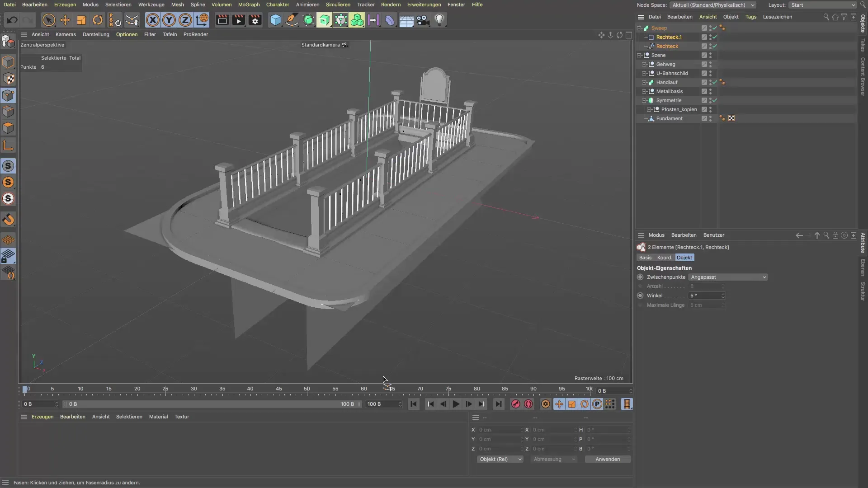Activate the Rotate tool
The image size is (868, 488).
pos(98,20)
